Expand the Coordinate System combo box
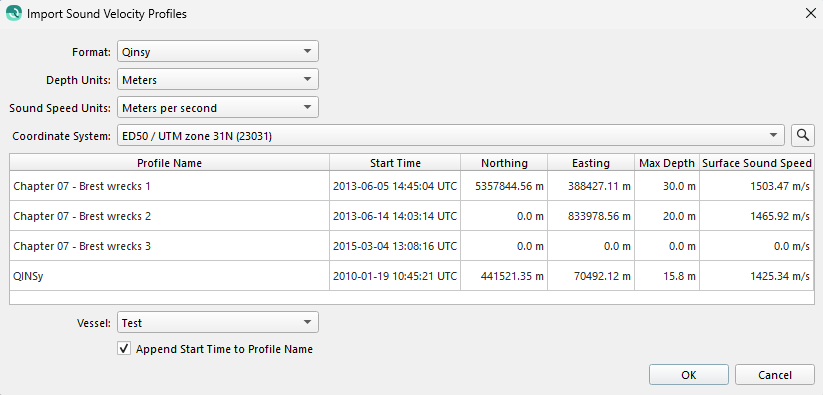 [451, 135]
